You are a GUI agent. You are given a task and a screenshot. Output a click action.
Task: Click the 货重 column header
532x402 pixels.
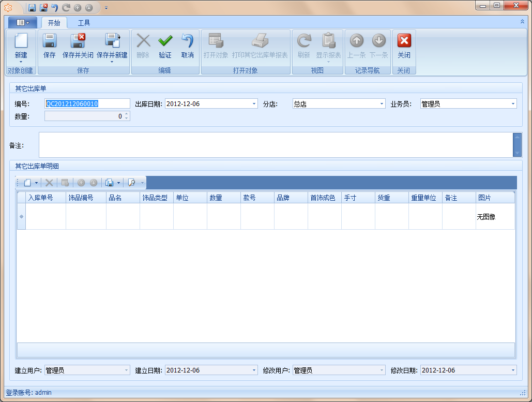(x=392, y=198)
